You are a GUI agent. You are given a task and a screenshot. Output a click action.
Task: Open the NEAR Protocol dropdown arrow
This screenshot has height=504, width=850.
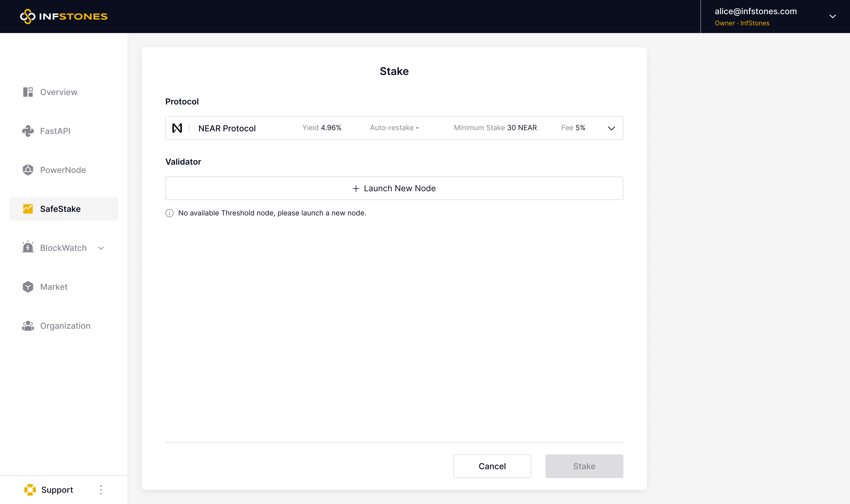coord(611,128)
